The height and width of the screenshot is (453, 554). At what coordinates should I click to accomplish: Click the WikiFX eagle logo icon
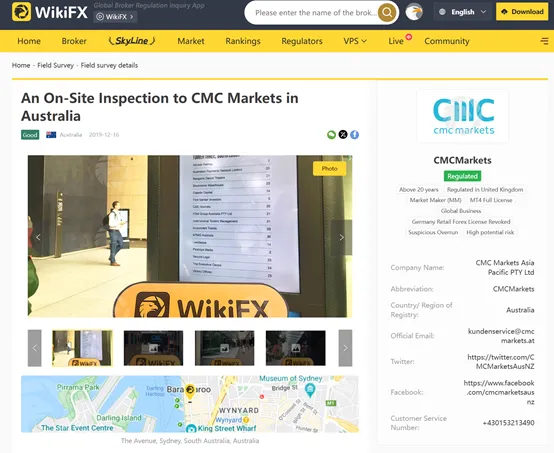tap(21, 12)
